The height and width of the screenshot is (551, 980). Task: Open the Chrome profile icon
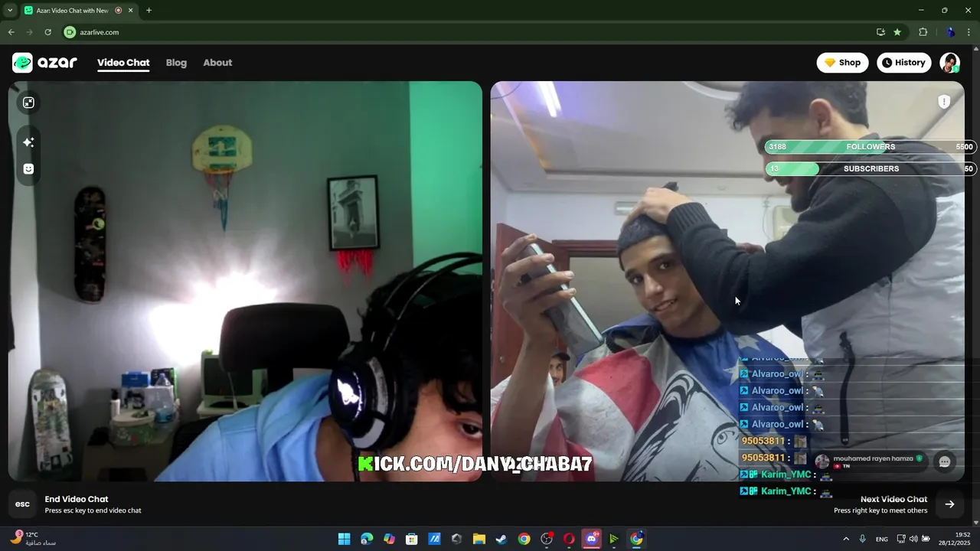tap(950, 32)
